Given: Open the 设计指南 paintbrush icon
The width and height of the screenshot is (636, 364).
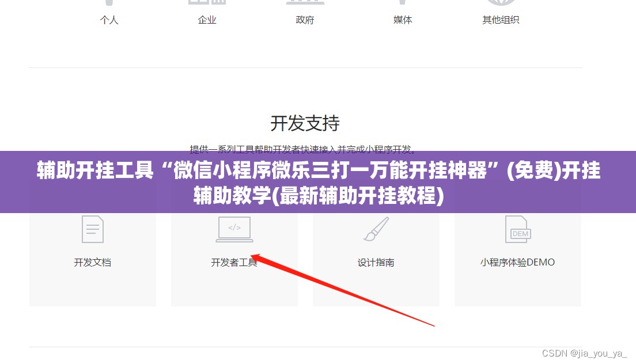Looking at the screenshot, I should 376,229.
